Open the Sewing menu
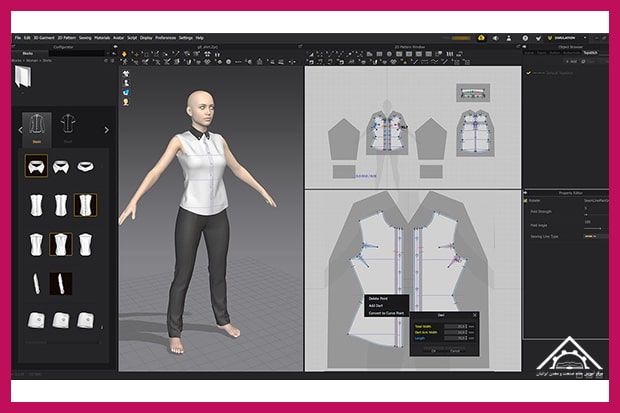This screenshot has width=620, height=413. (x=85, y=38)
